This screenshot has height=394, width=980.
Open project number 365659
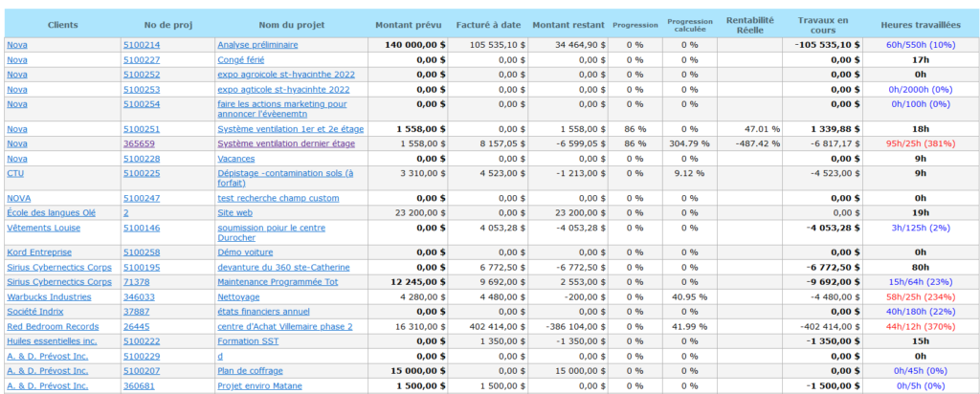pos(138,143)
